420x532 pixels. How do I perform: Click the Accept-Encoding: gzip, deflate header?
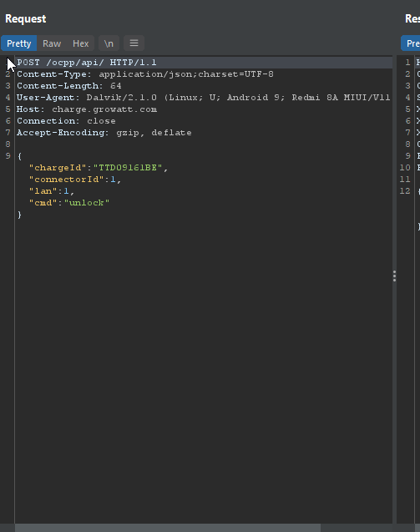point(104,133)
